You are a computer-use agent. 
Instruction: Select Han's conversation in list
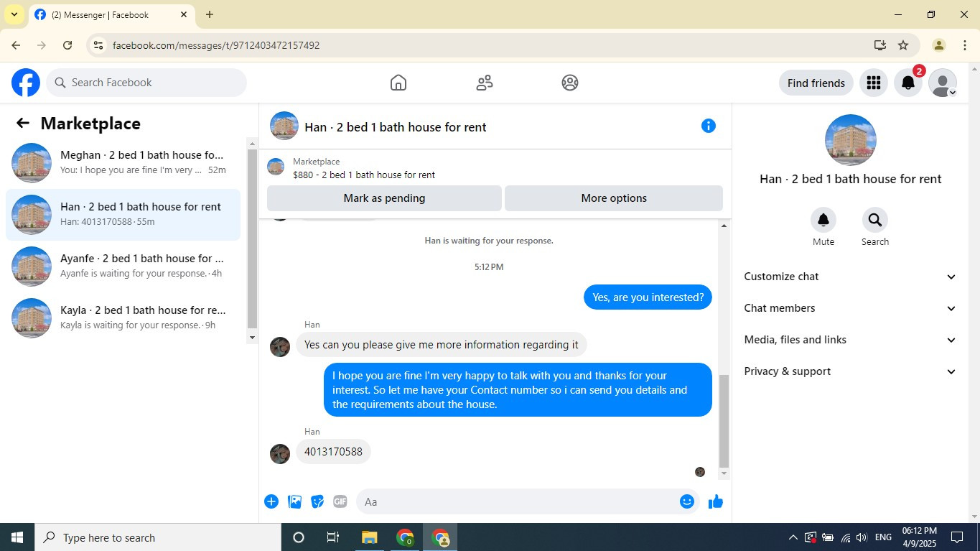(123, 215)
